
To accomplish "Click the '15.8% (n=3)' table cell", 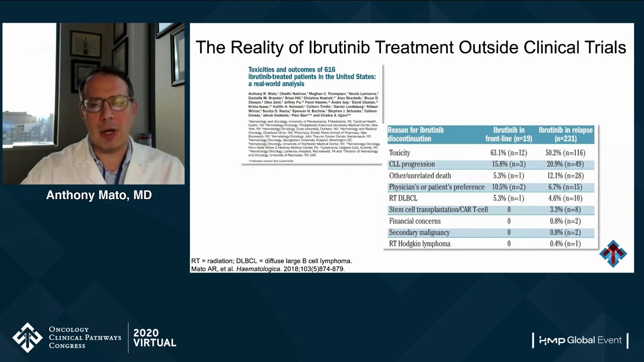I will [x=509, y=164].
